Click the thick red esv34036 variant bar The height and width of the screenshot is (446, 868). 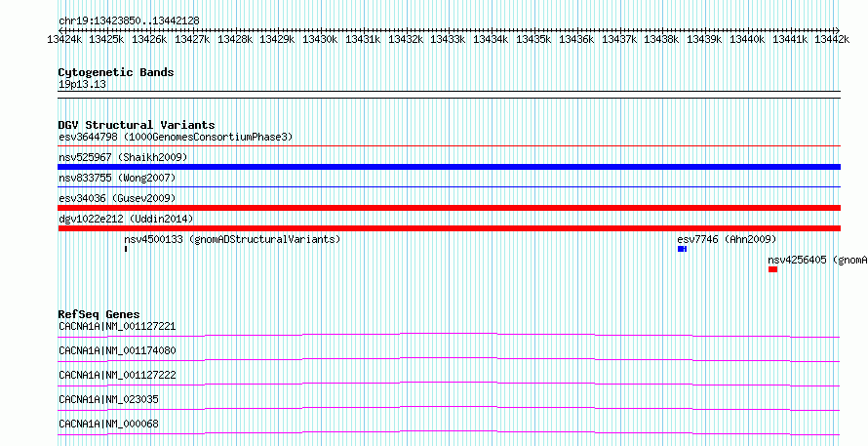point(450,208)
